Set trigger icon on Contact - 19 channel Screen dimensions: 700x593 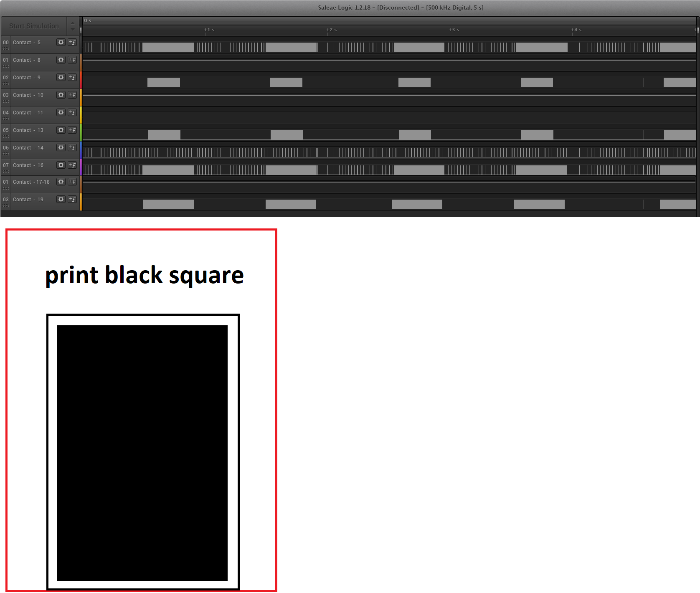point(72,199)
